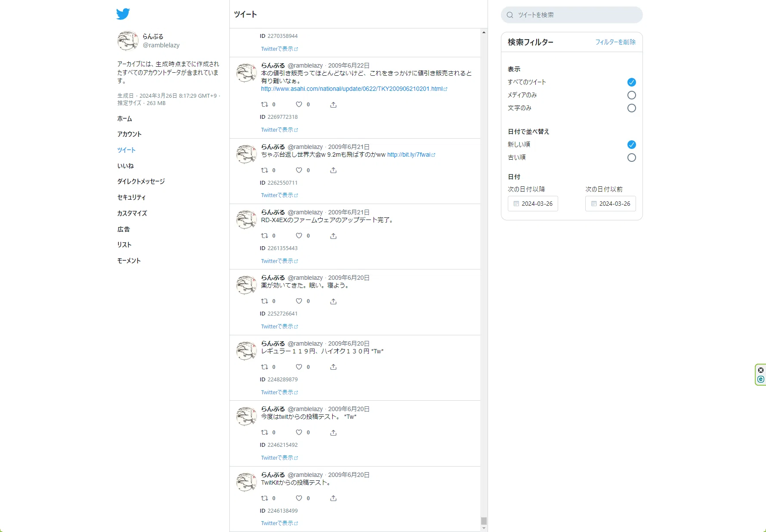766x532 pixels.
Task: Open the ホーム section
Action: coord(125,119)
